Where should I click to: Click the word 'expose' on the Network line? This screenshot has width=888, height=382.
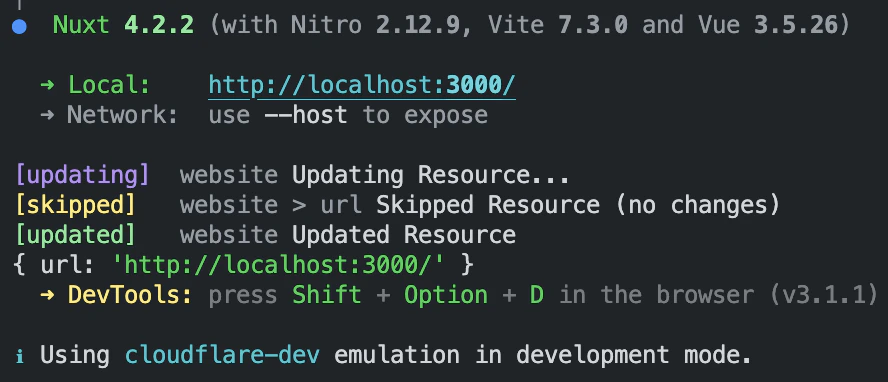tap(446, 117)
